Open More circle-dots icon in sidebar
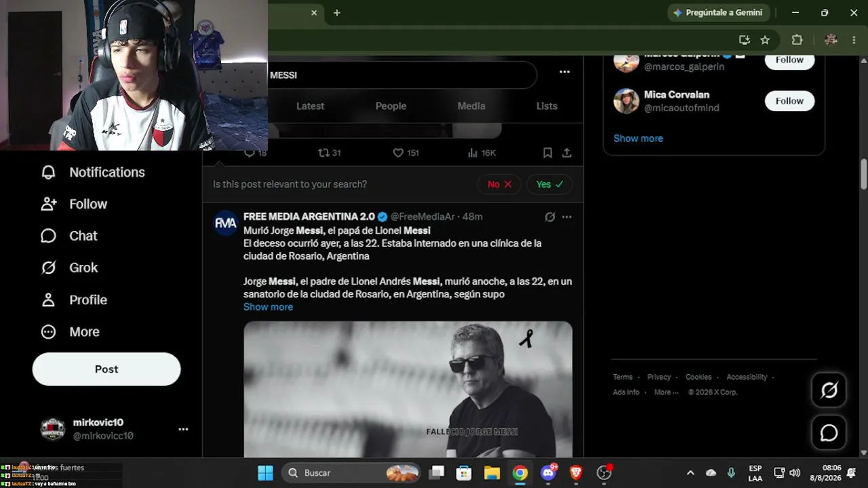This screenshot has width=868, height=488. pyautogui.click(x=48, y=331)
